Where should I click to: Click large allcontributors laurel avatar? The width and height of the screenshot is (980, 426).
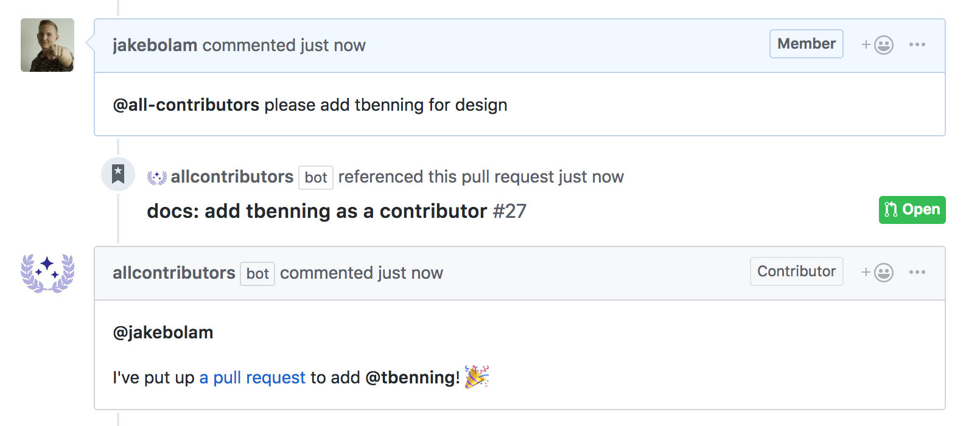pos(47,273)
